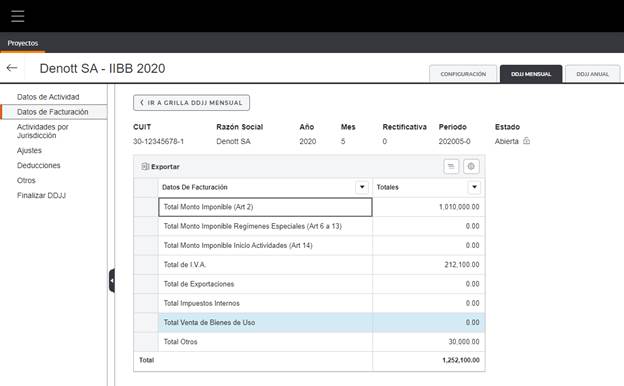Open grid lines options icon

(x=451, y=166)
